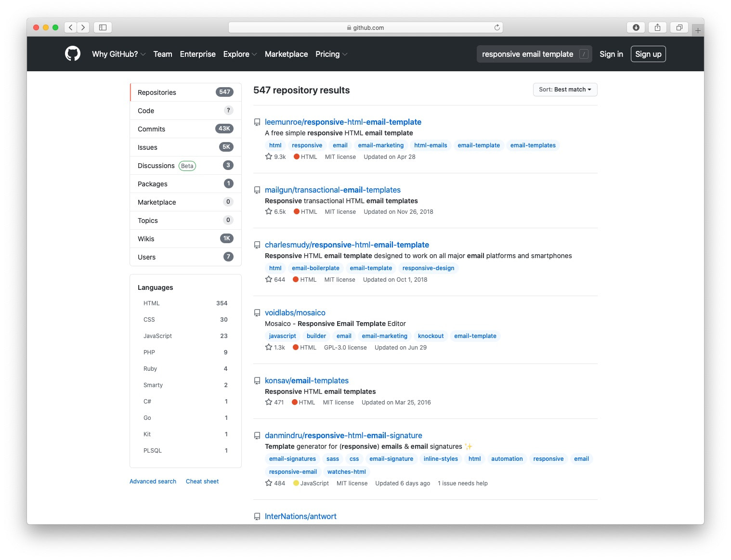Go back with Safari's back arrow
This screenshot has height=560, width=731.
pos(71,27)
